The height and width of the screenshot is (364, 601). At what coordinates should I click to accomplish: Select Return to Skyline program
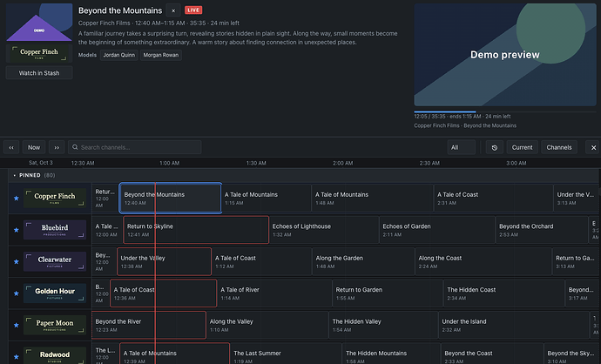pos(196,230)
